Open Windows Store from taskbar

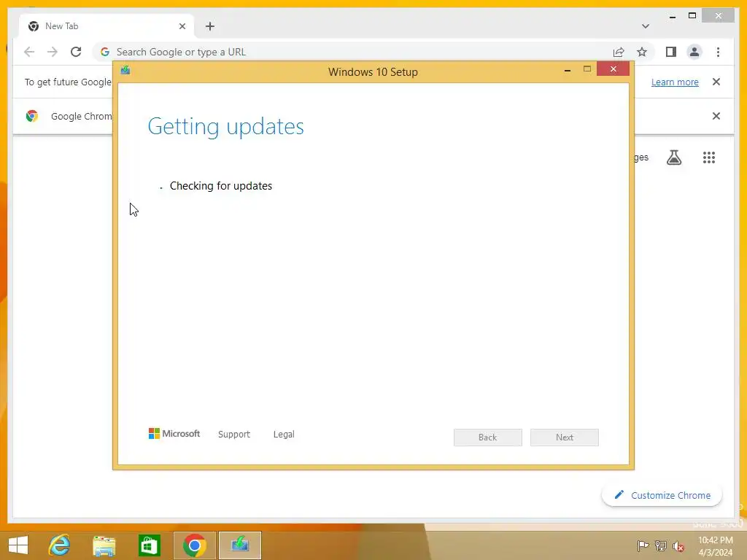149,545
